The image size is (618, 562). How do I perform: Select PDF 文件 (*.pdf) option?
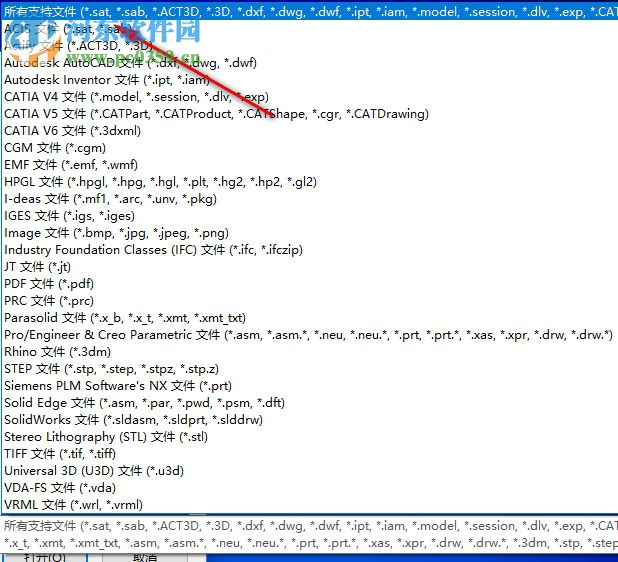tap(310, 284)
